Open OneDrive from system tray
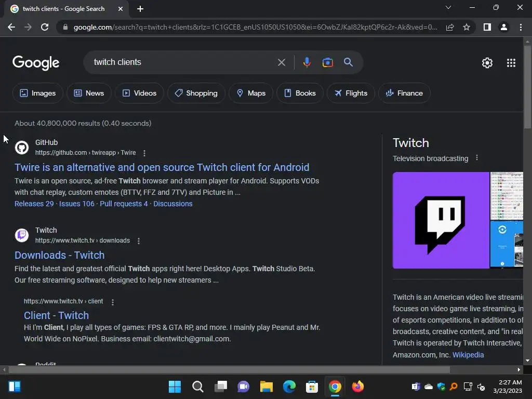The image size is (532, 399). click(429, 387)
